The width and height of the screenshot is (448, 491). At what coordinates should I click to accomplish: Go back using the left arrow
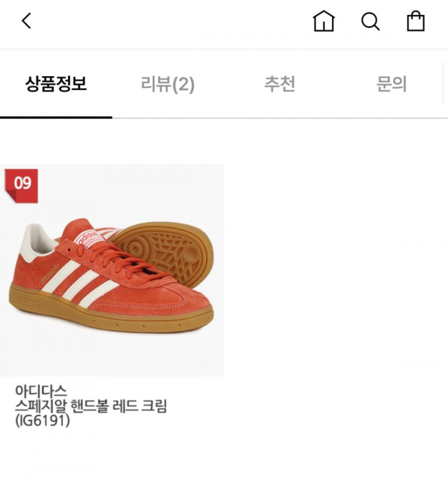click(x=26, y=21)
